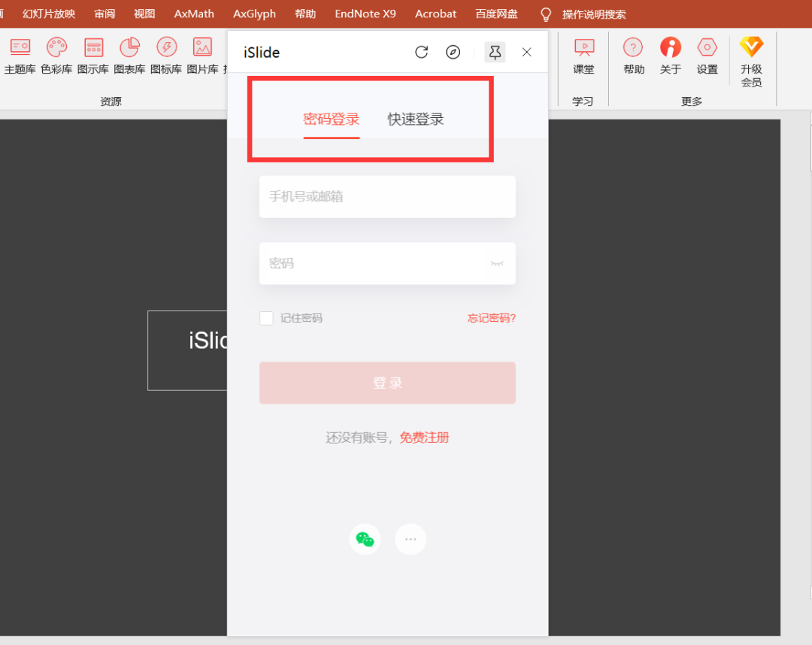This screenshot has width=812, height=645.
Task: Open the 图标库 icon library
Action: tap(166, 56)
